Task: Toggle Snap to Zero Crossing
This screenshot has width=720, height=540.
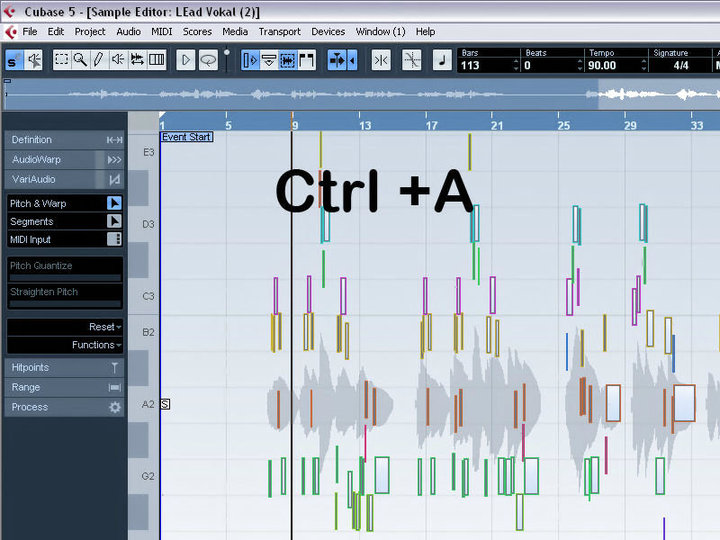Action: coord(381,60)
